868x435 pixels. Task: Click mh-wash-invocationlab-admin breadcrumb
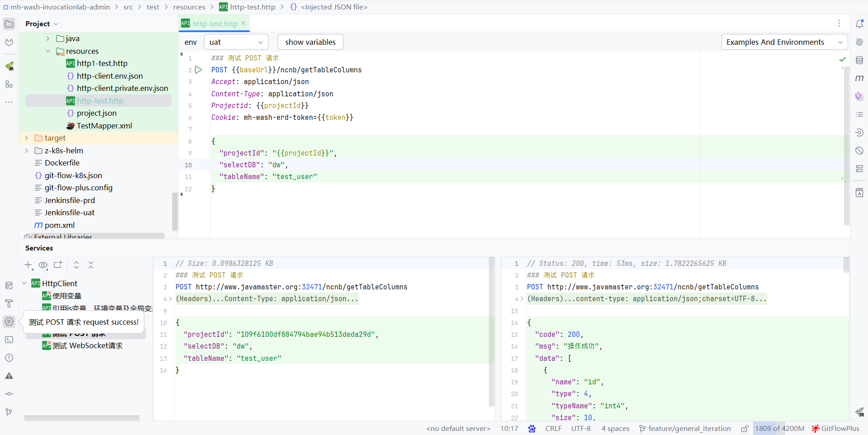57,7
